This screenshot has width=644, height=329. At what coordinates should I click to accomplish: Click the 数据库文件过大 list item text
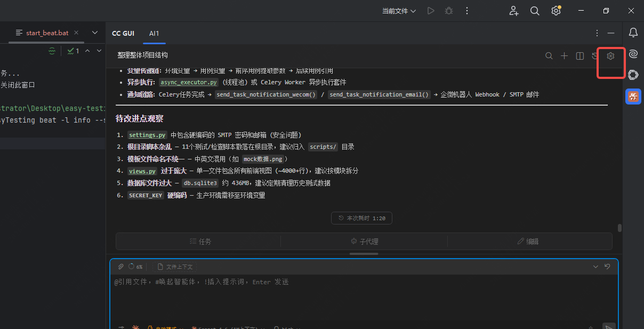[x=149, y=183]
